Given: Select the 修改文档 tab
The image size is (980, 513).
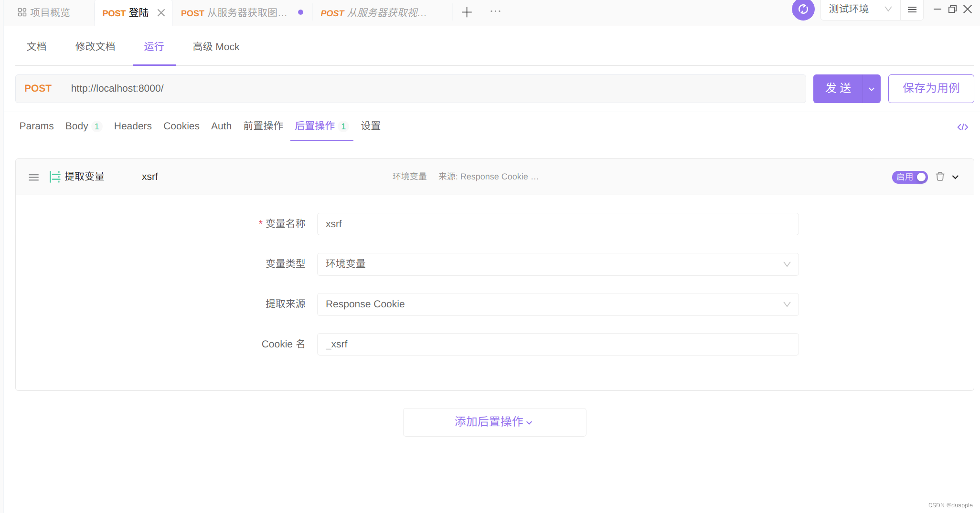Looking at the screenshot, I should 96,47.
